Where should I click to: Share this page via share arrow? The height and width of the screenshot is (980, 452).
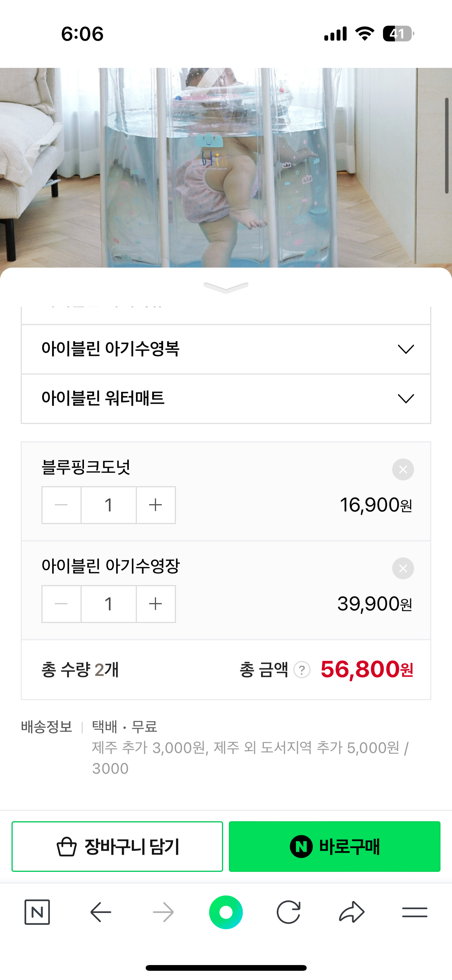coord(352,912)
